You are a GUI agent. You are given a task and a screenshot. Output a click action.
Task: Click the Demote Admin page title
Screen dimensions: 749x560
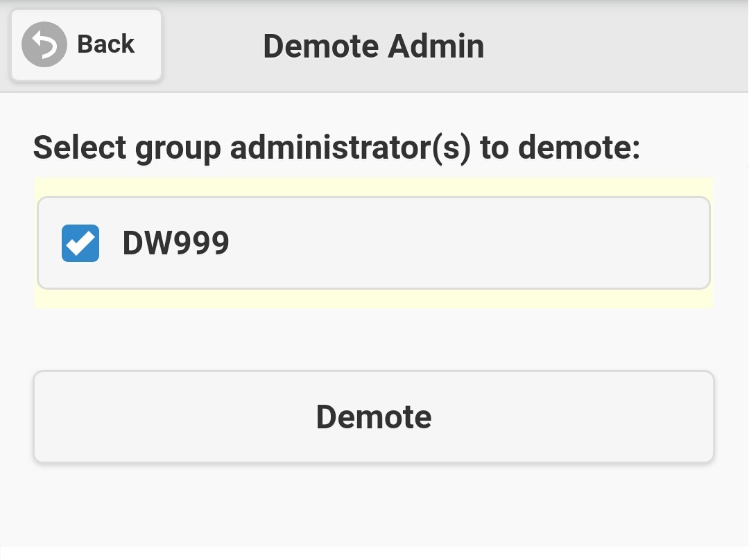tap(373, 46)
